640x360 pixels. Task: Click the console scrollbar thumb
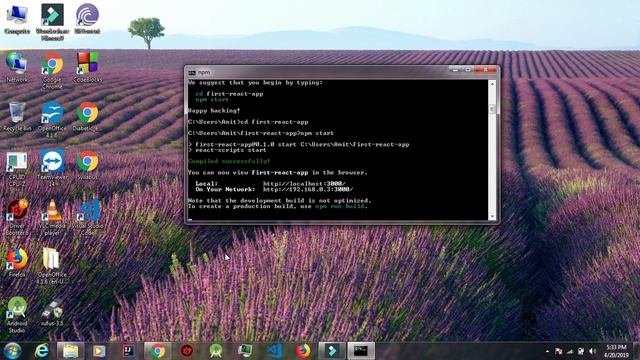point(492,109)
